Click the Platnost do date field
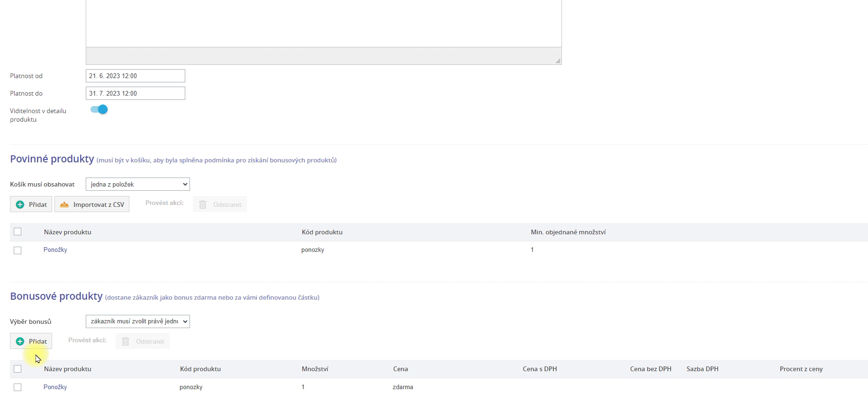The height and width of the screenshot is (410, 868). click(135, 93)
